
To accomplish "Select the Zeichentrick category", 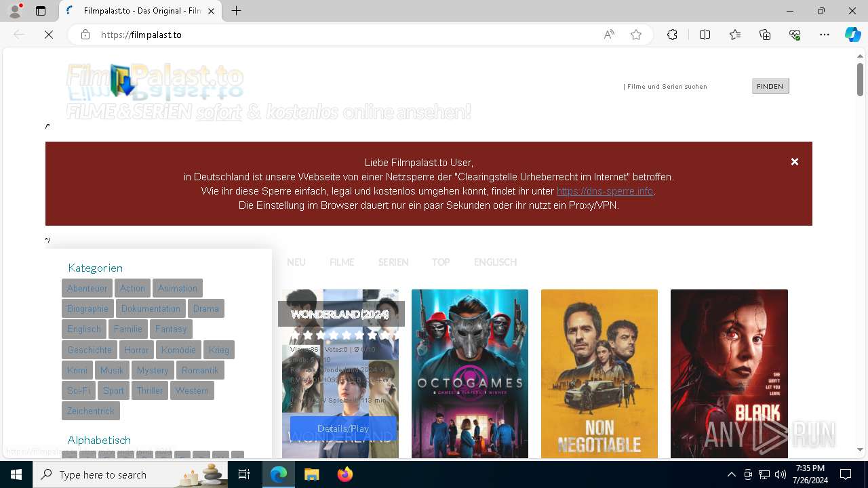I will click(x=91, y=411).
